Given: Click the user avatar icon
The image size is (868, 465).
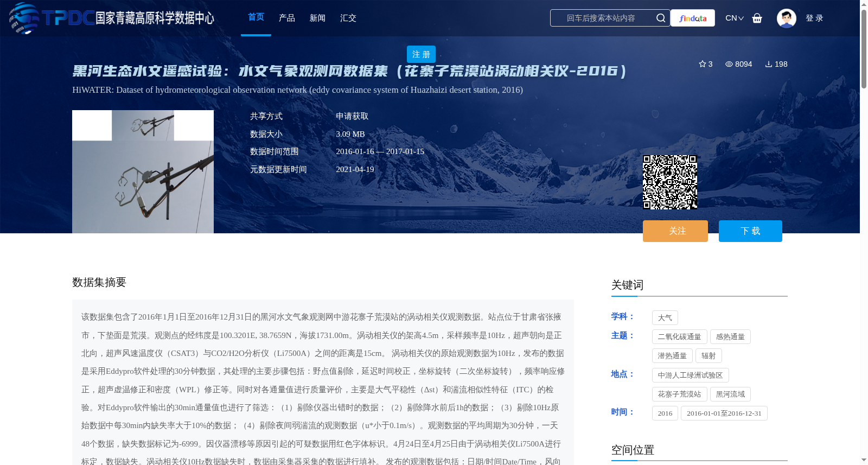Looking at the screenshot, I should pos(786,18).
